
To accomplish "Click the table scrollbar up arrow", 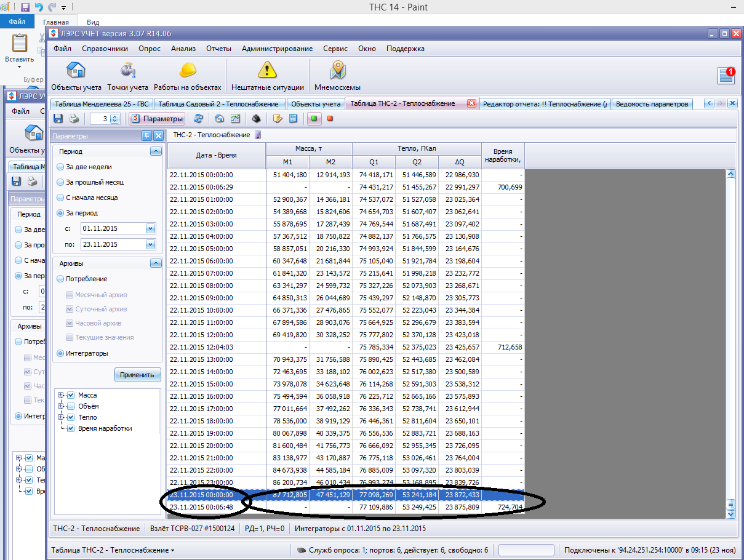I will pos(731,174).
